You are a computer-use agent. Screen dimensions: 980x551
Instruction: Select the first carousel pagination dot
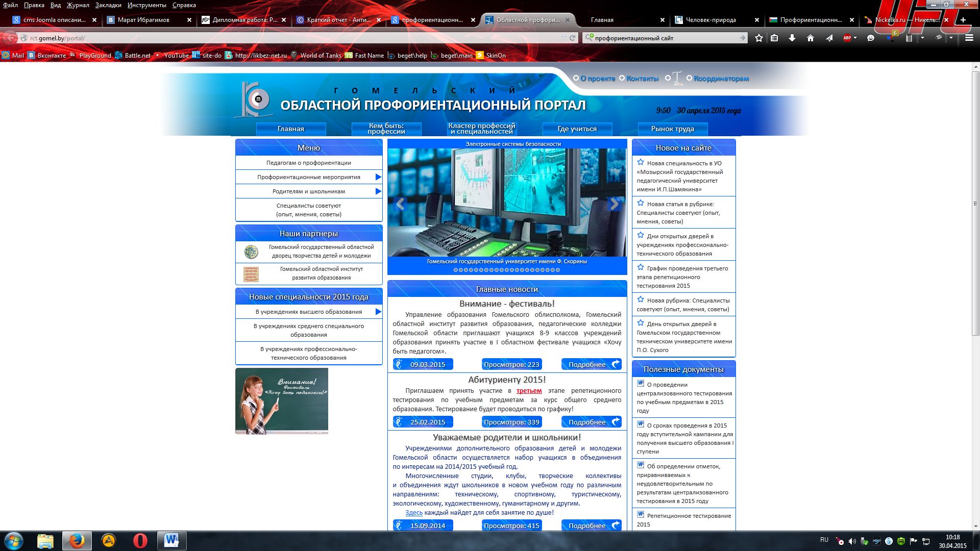click(456, 270)
